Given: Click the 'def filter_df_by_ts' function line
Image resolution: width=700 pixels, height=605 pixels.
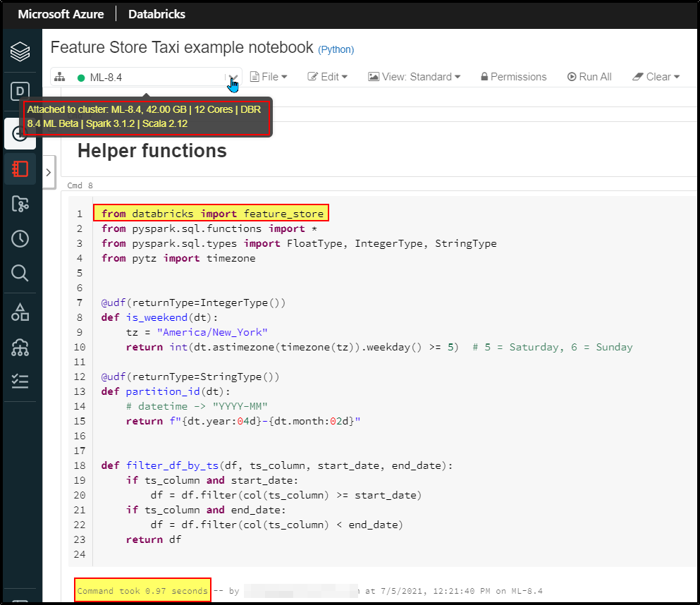Looking at the screenshot, I should coord(277,465).
